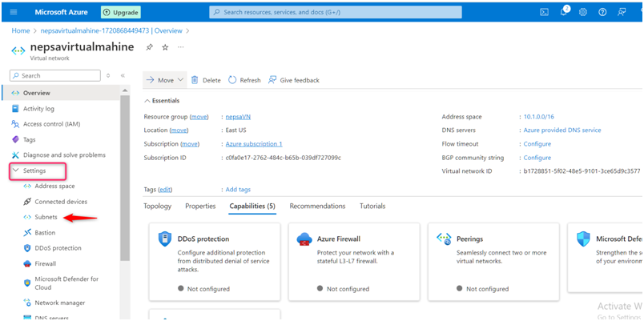644x321 pixels.
Task: Click move link beside Location
Action: click(179, 130)
